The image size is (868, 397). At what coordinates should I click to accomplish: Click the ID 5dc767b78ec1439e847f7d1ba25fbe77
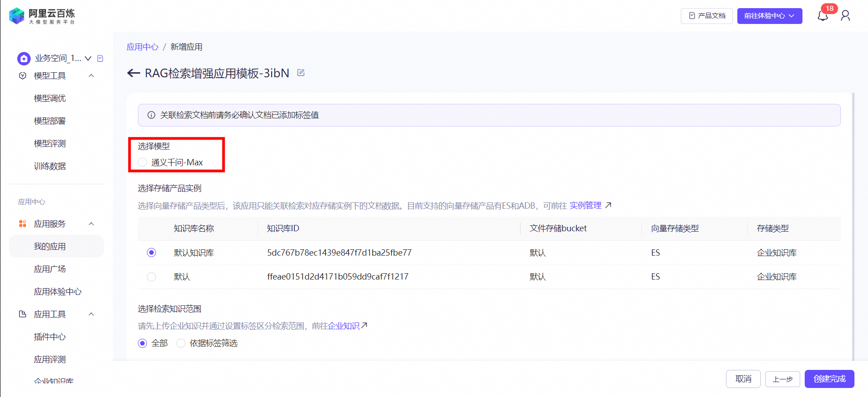339,252
